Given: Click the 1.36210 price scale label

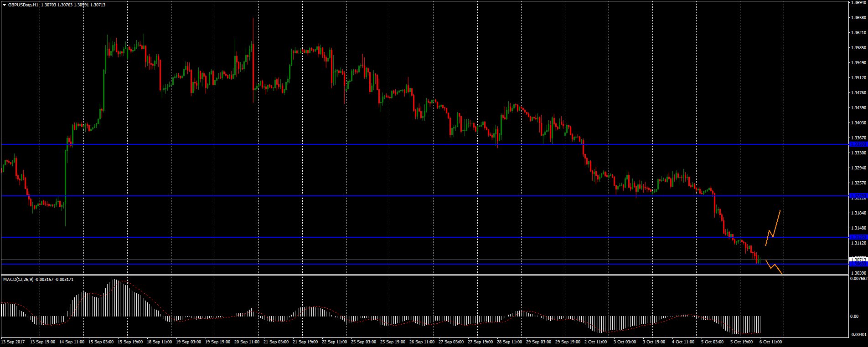Looking at the screenshot, I should point(859,33).
